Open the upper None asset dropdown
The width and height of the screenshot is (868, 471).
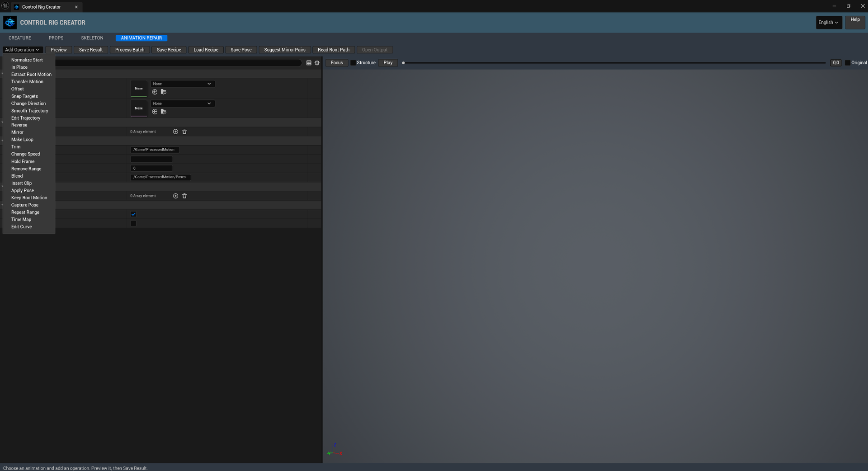pyautogui.click(x=183, y=84)
